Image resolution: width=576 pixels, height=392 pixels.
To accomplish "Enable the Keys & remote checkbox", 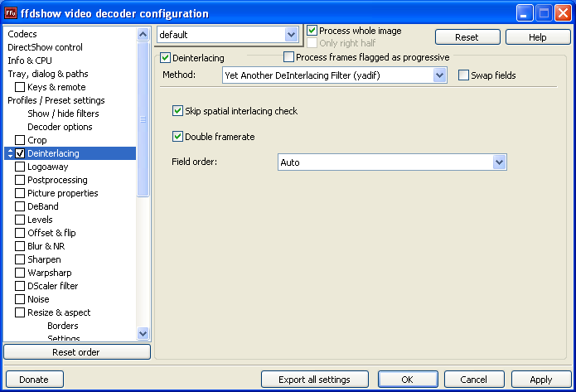I will [20, 87].
